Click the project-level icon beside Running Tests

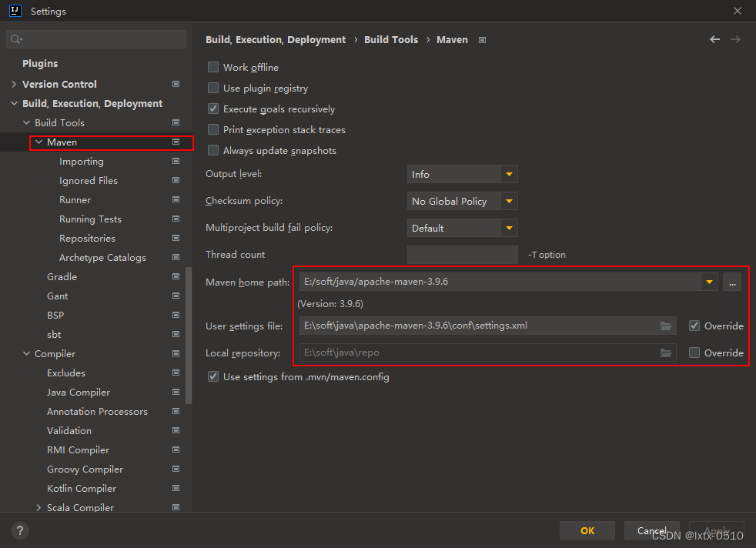(x=176, y=219)
